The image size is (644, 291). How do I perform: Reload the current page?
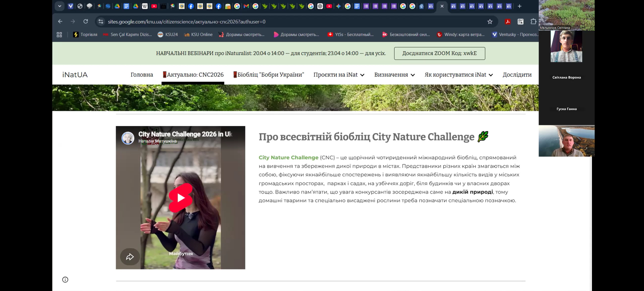click(86, 22)
